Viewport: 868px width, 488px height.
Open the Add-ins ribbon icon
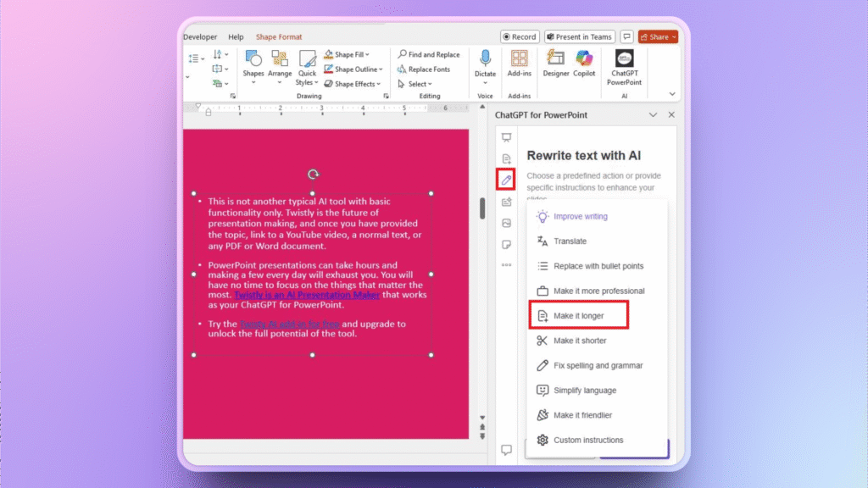[519, 66]
